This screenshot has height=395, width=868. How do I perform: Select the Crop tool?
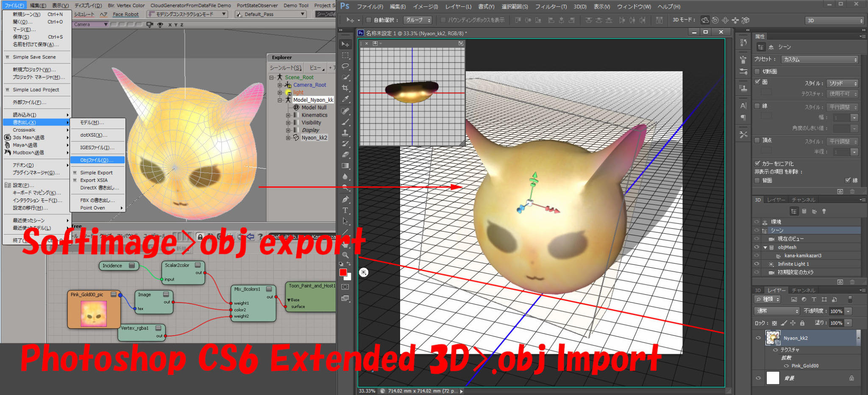click(345, 88)
